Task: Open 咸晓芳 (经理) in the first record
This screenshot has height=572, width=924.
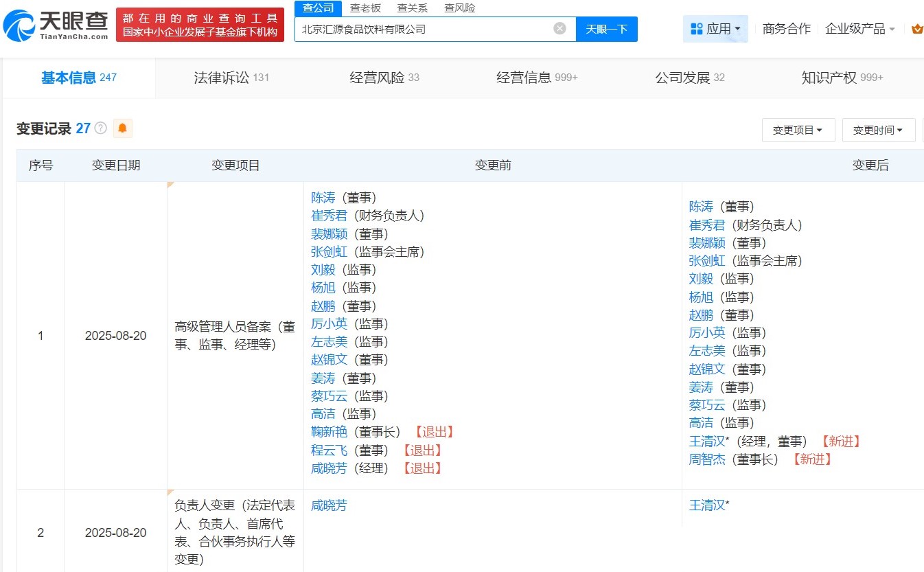Action: coord(329,468)
